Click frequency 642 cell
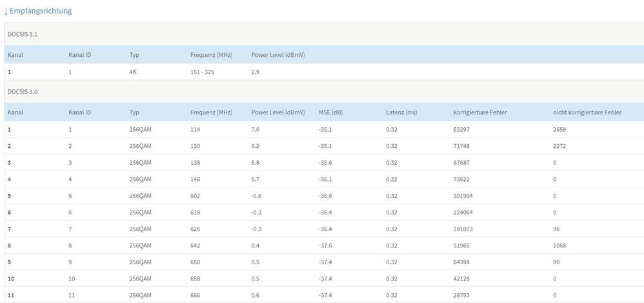 coord(195,246)
